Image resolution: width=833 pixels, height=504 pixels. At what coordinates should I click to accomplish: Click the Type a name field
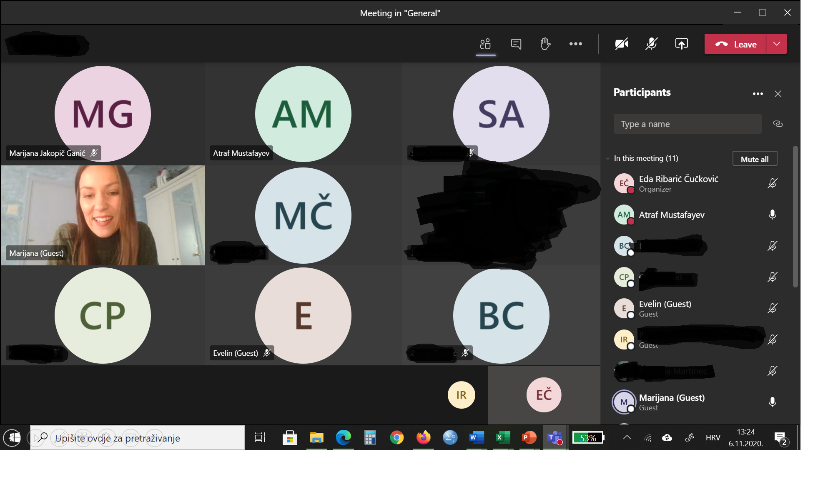point(687,124)
